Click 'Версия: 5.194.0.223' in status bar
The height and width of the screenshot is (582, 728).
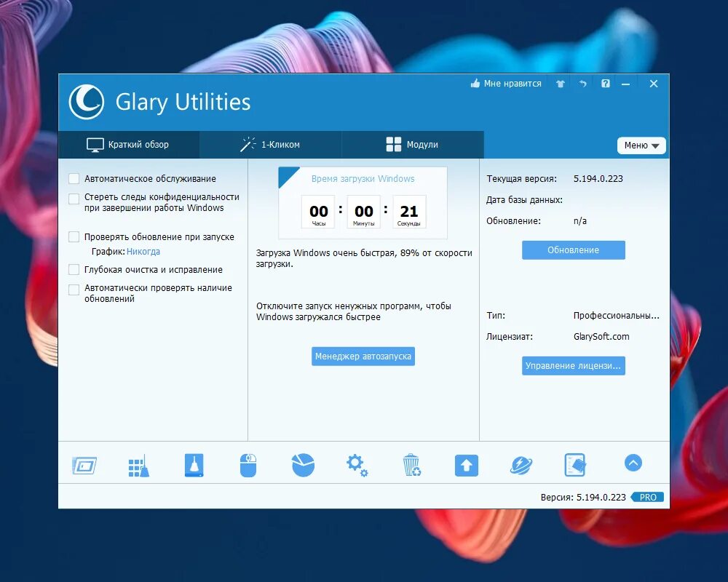583,497
